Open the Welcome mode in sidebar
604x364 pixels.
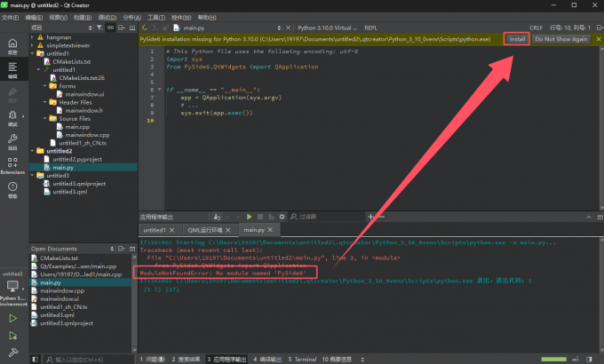coord(12,45)
